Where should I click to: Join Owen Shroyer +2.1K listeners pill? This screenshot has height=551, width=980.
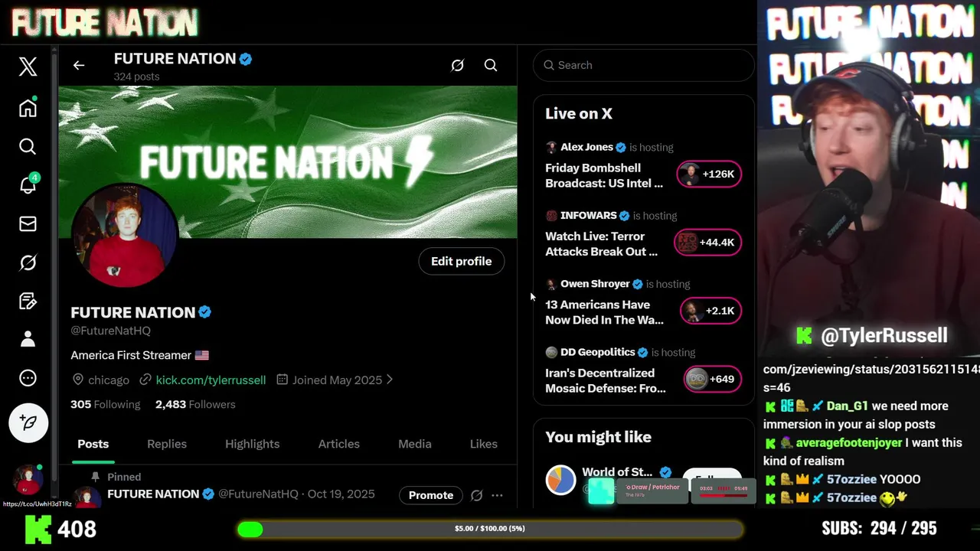710,311
